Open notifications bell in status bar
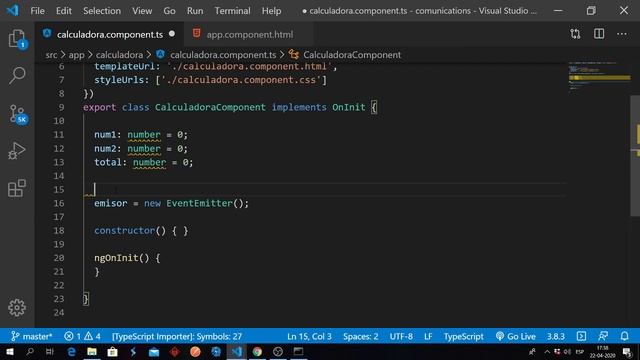 [x=624, y=336]
